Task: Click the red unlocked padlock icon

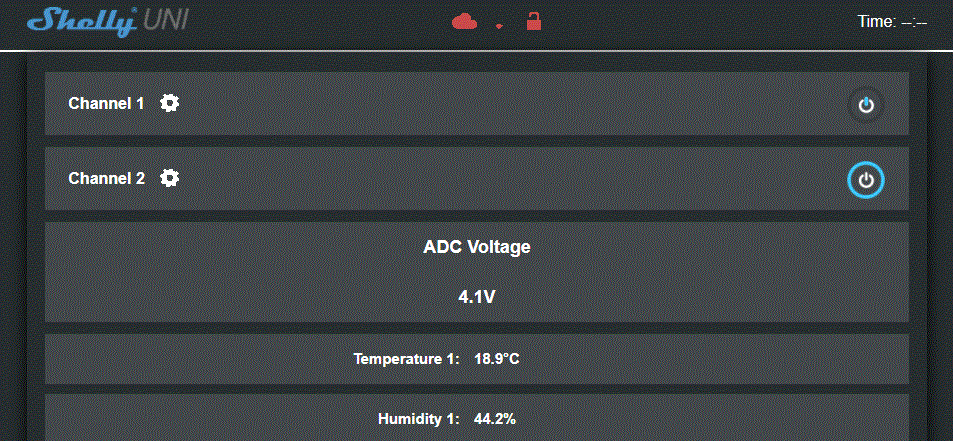Action: point(534,21)
